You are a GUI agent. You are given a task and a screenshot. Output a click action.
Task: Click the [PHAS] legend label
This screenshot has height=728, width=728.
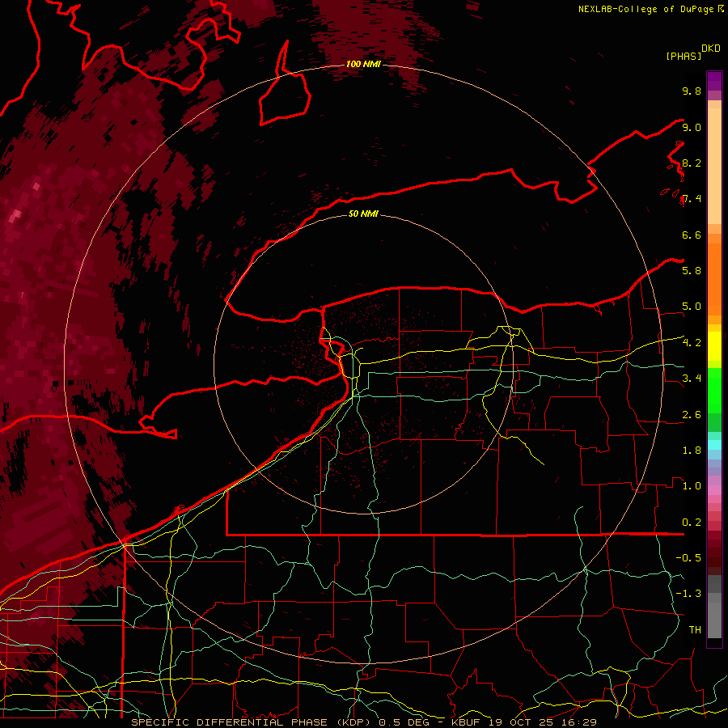(x=684, y=56)
